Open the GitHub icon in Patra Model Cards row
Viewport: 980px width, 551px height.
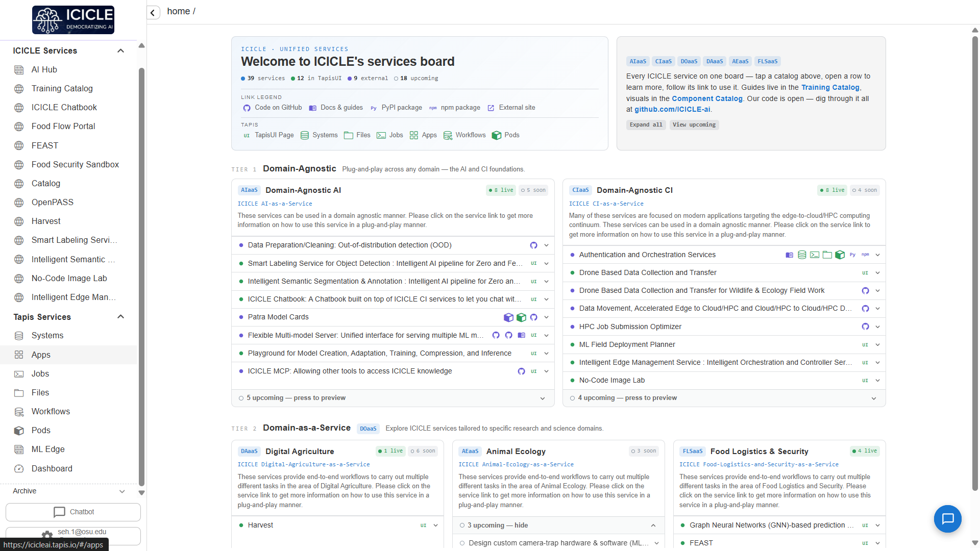(533, 317)
